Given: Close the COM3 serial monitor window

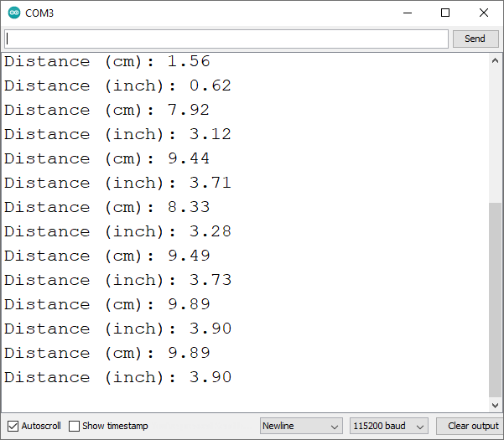Looking at the screenshot, I should (484, 13).
